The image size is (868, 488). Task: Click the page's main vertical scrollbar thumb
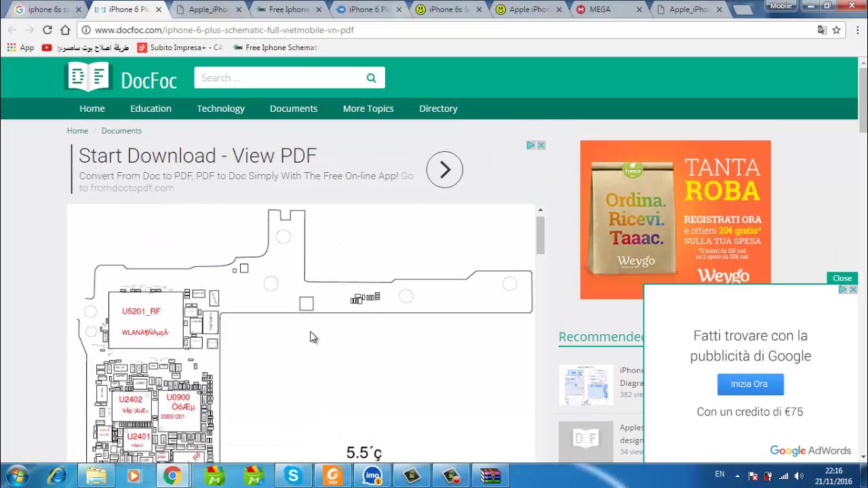[x=863, y=100]
